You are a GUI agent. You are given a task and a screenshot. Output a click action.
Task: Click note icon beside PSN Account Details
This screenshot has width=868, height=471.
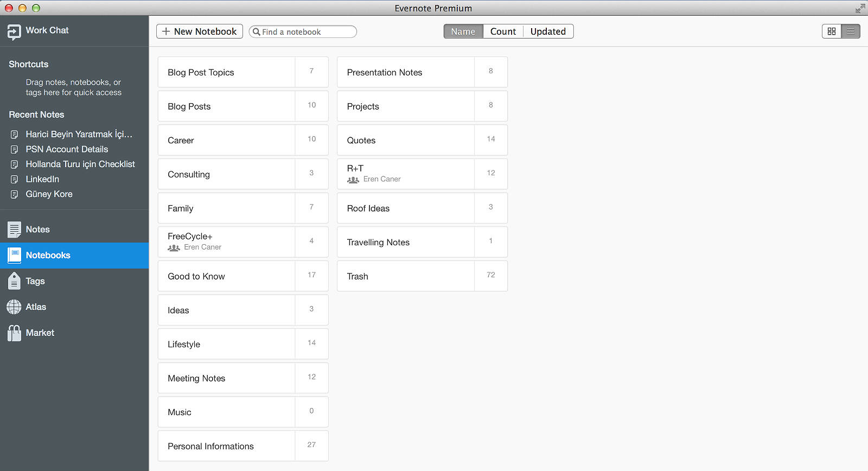15,150
